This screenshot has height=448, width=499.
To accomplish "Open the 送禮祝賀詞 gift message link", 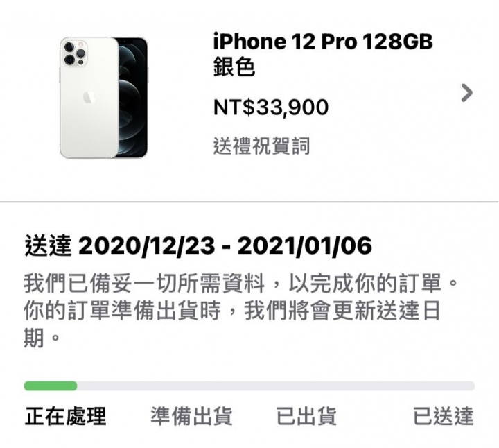I will click(261, 146).
